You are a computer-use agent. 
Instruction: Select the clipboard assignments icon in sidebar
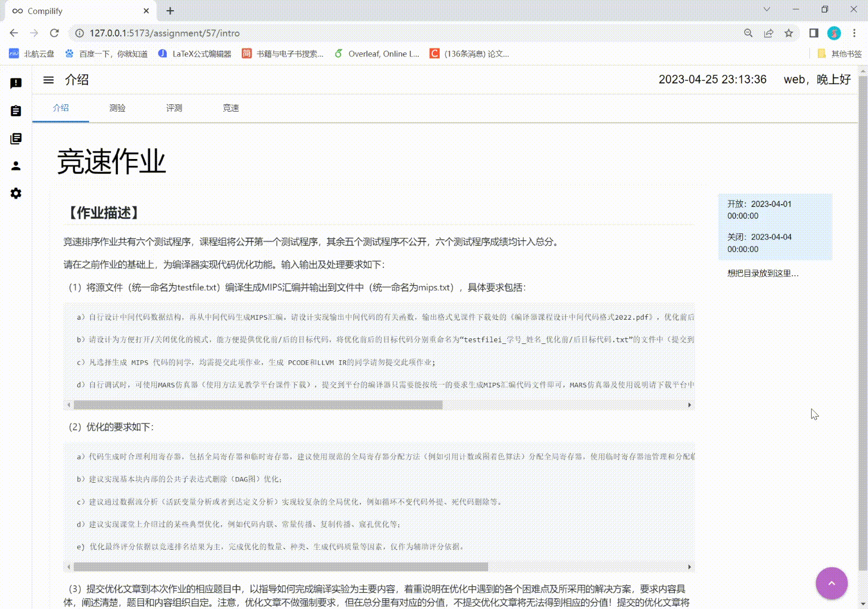pos(15,111)
